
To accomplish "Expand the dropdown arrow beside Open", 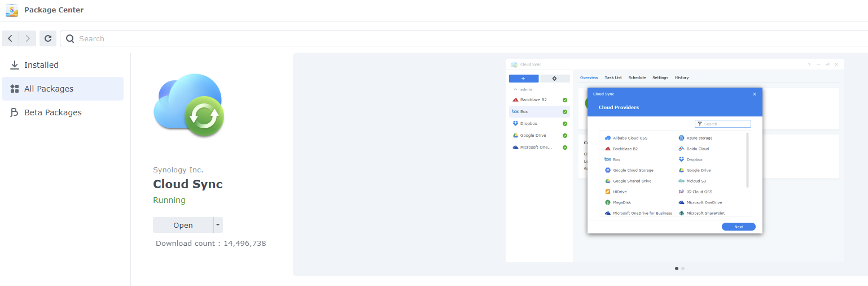I will point(218,225).
